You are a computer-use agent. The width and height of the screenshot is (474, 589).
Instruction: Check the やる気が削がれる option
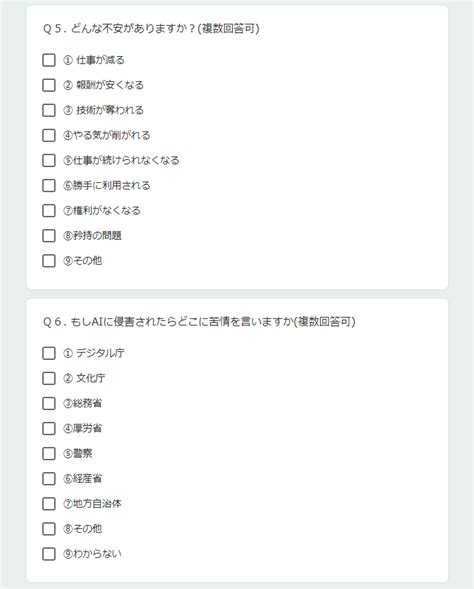(x=49, y=135)
